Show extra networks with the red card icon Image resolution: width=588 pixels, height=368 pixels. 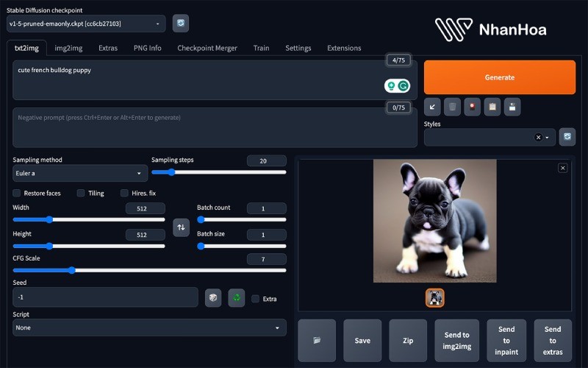point(472,107)
